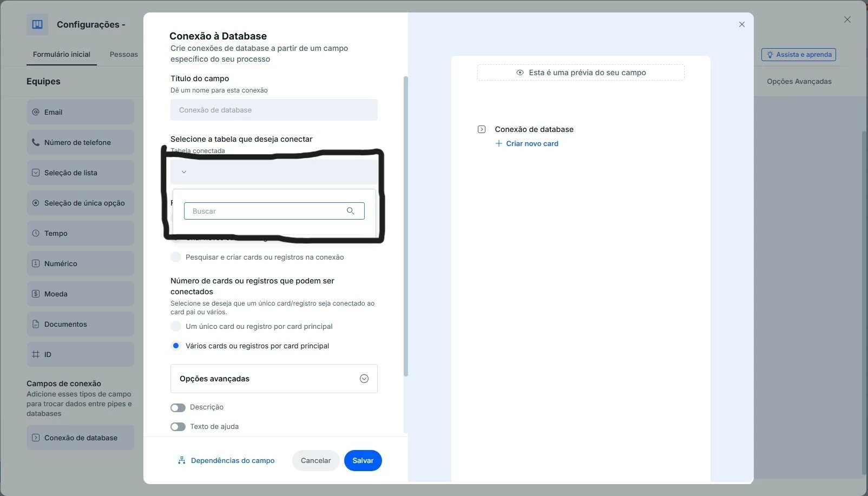Toggle the Descrição switch
Screen dimensions: 868x496
pos(178,407)
